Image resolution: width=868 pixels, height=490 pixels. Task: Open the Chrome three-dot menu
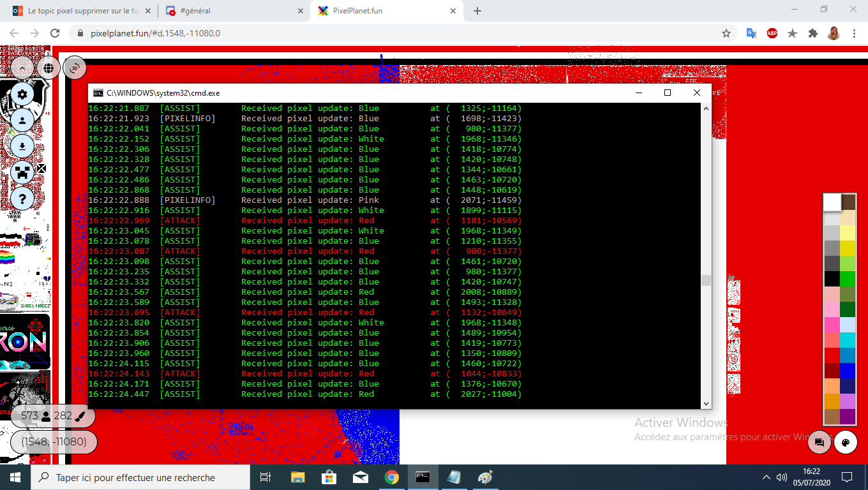pyautogui.click(x=854, y=33)
